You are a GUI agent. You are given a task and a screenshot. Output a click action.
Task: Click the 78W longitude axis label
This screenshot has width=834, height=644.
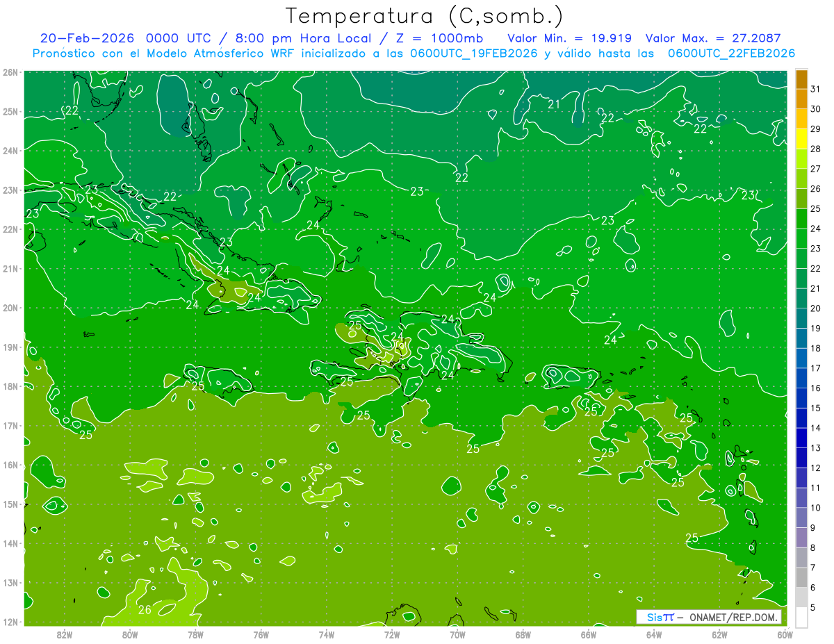point(195,634)
